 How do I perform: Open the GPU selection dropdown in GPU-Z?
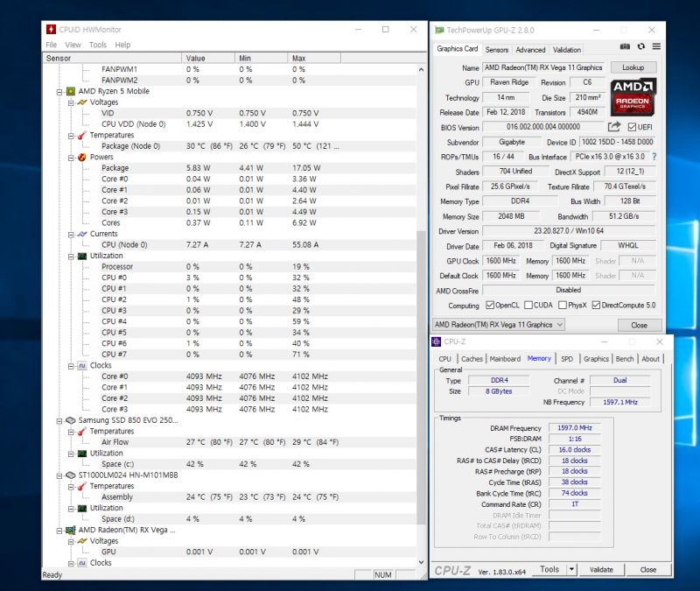tap(499, 325)
